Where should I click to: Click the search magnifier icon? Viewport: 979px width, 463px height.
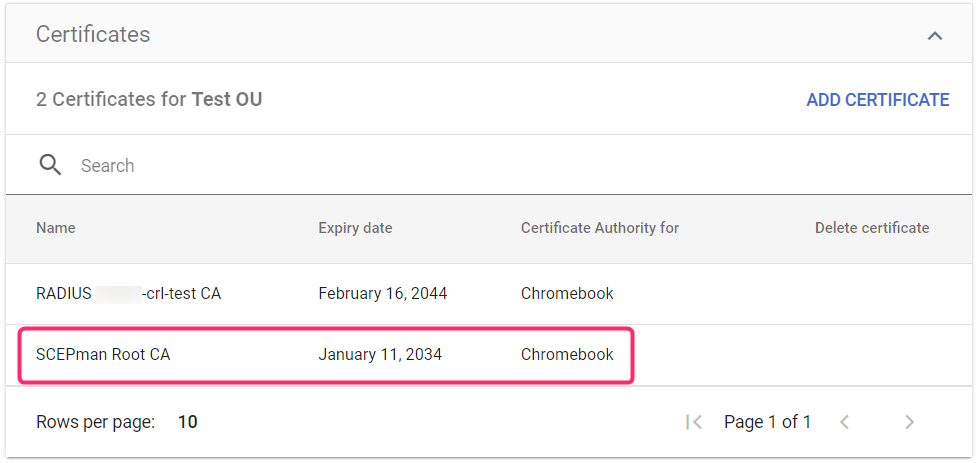(x=50, y=165)
